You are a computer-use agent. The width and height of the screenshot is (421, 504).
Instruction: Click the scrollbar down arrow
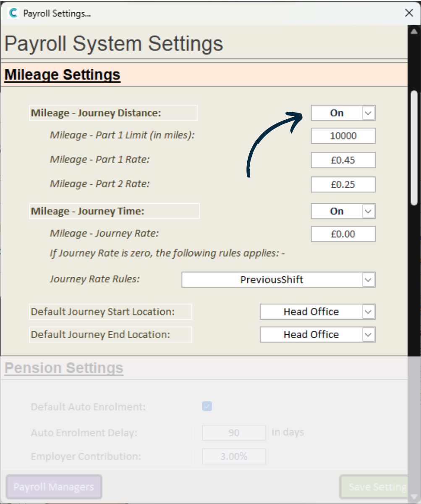coord(414,497)
